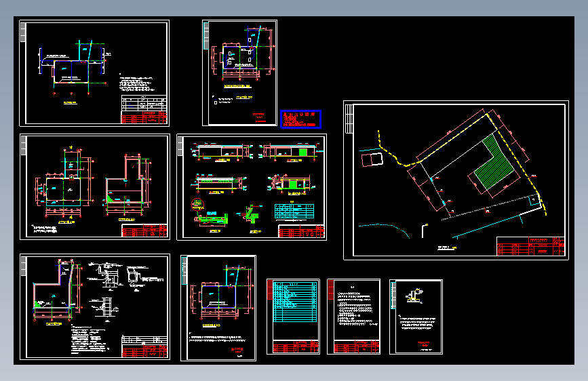Open the sheet with four building elevations
This screenshot has width=588, height=381.
252,186
